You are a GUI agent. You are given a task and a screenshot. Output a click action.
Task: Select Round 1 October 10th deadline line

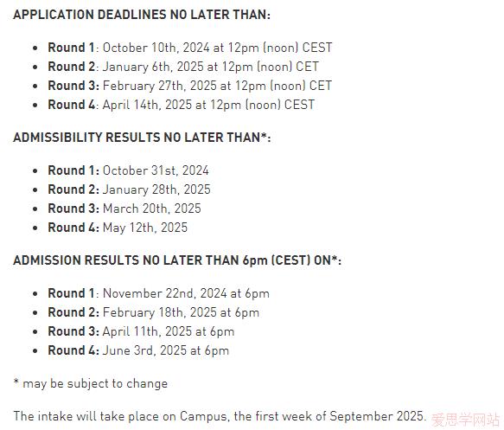(190, 48)
